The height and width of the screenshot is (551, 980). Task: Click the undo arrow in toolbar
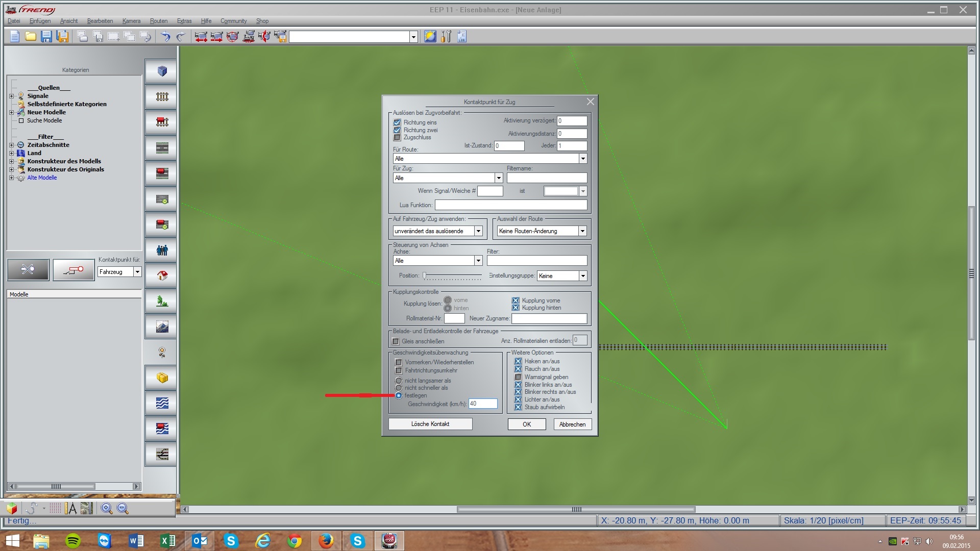point(165,37)
